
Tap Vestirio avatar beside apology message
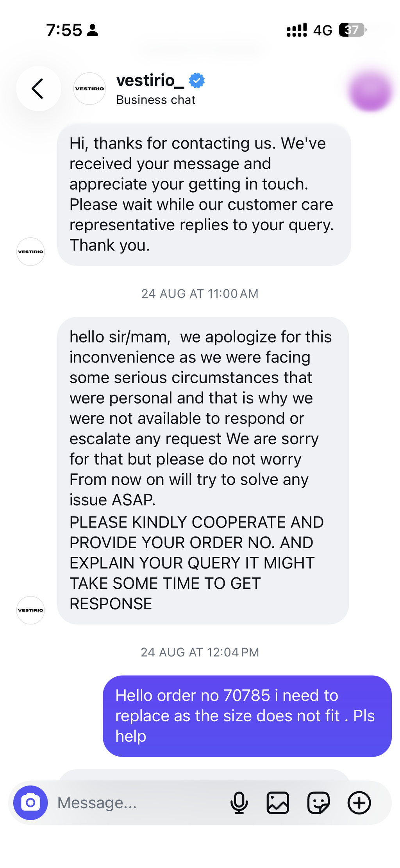30,610
